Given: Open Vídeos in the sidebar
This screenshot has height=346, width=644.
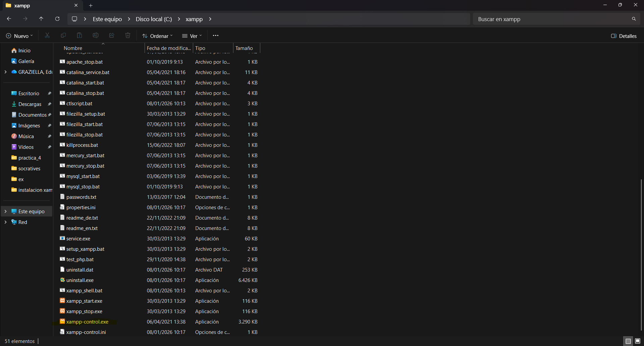Looking at the screenshot, I should tap(26, 147).
